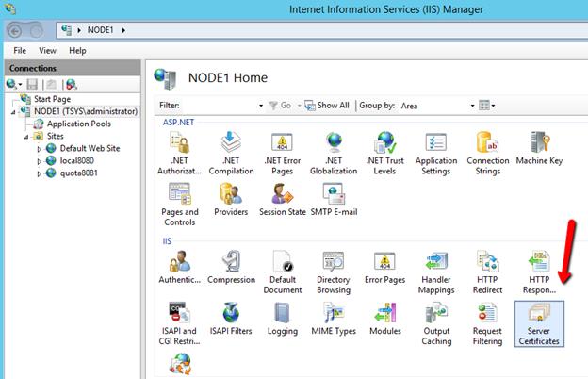
Task: Open Connection Strings feature
Action: click(x=488, y=154)
